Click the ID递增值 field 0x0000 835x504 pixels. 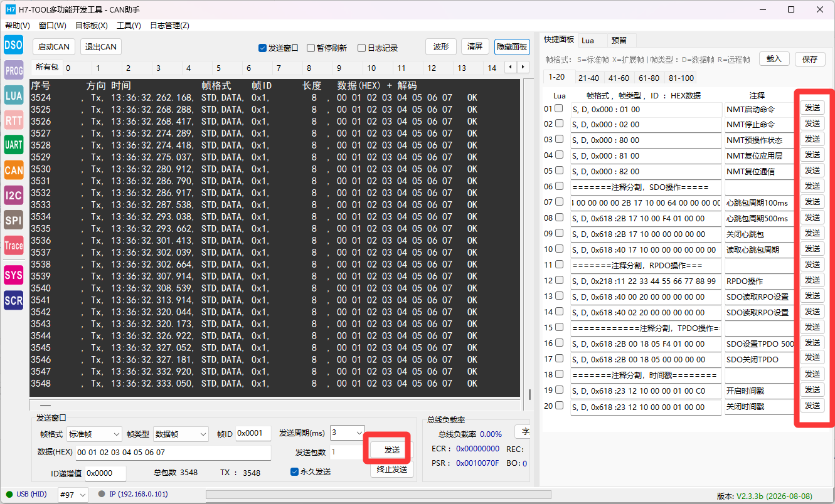105,473
